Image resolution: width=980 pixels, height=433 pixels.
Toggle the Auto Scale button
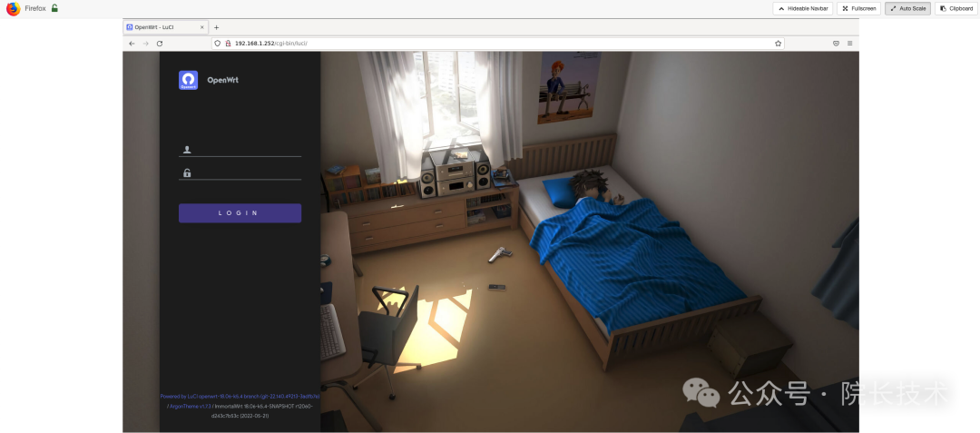coord(907,9)
